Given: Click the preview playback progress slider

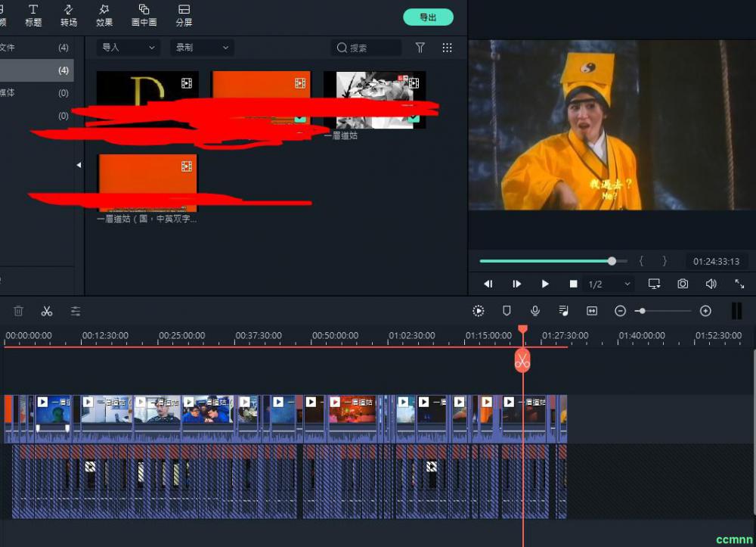Looking at the screenshot, I should (553, 261).
